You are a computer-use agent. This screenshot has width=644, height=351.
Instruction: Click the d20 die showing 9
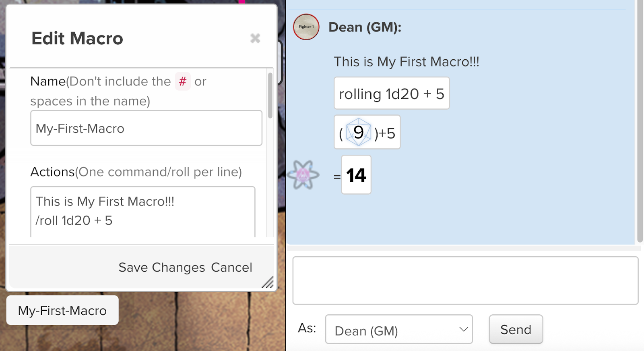point(358,132)
